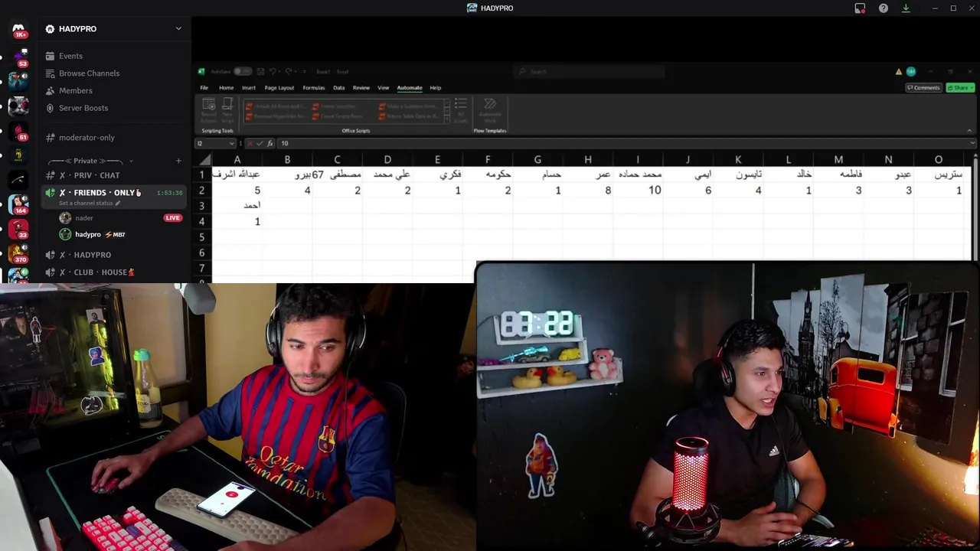The width and height of the screenshot is (980, 551).
Task: Click the Discord download update arrow icon
Action: (x=906, y=8)
